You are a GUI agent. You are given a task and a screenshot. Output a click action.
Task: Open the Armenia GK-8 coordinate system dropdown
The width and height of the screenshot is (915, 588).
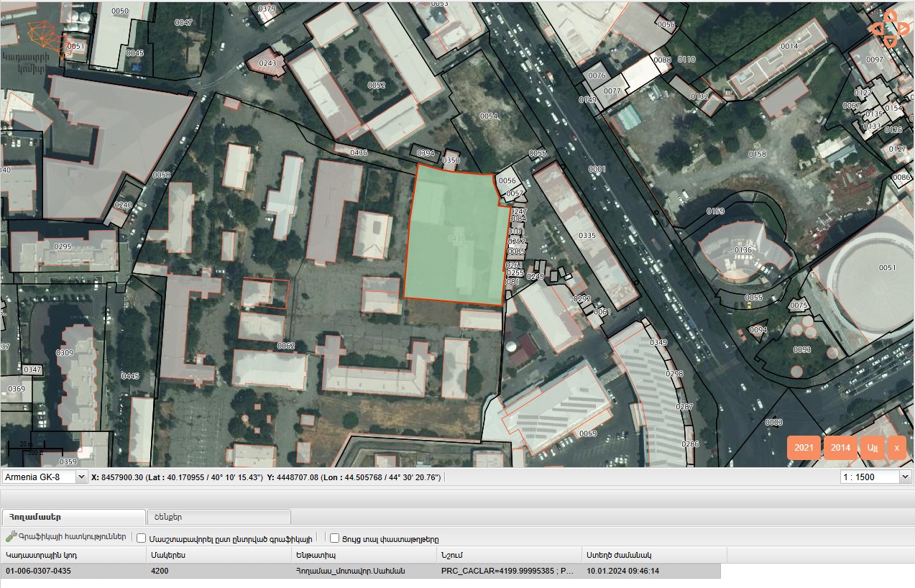[45, 477]
